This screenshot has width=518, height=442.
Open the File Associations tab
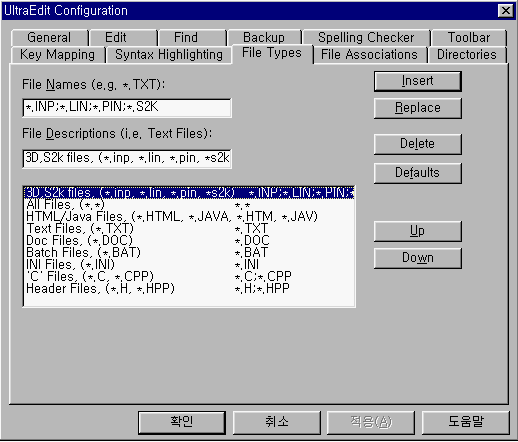tap(370, 55)
